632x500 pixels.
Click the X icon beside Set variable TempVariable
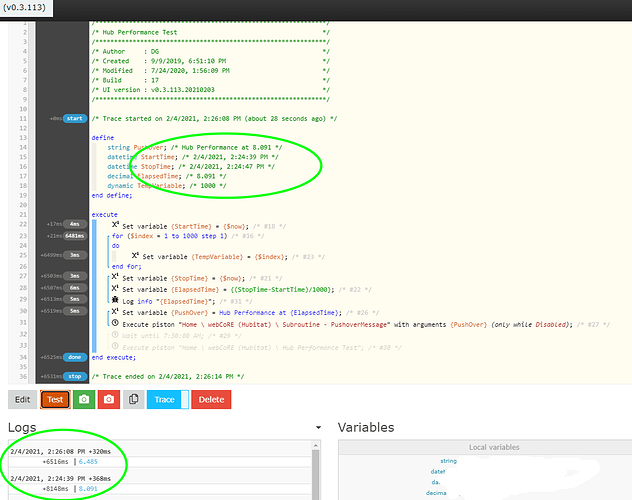135,255
